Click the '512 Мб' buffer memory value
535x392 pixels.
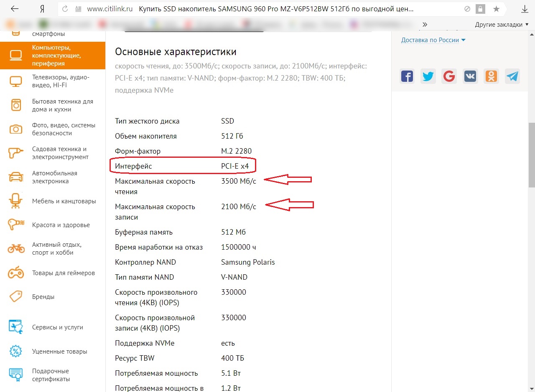point(233,232)
